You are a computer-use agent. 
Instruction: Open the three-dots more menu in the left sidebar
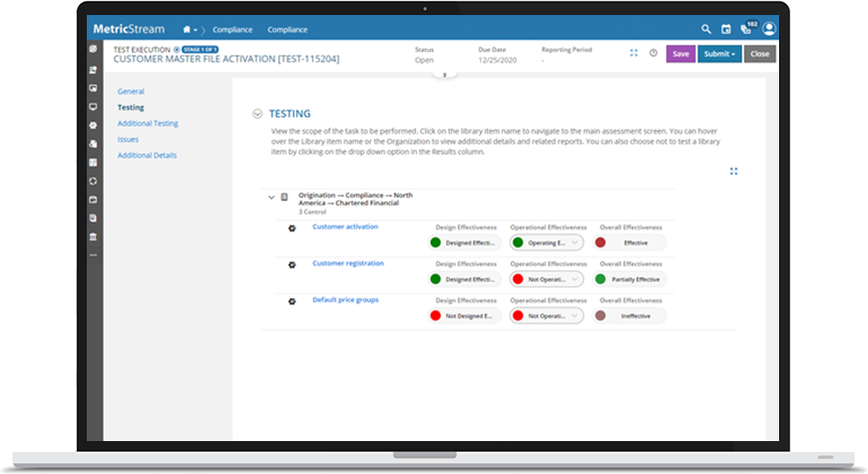[93, 255]
